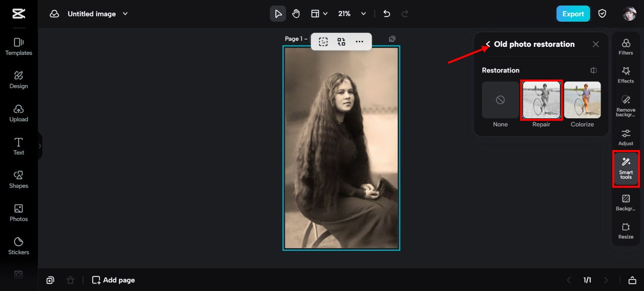Click the Add page button
Viewport: 644px width, 291px height.
tap(113, 280)
